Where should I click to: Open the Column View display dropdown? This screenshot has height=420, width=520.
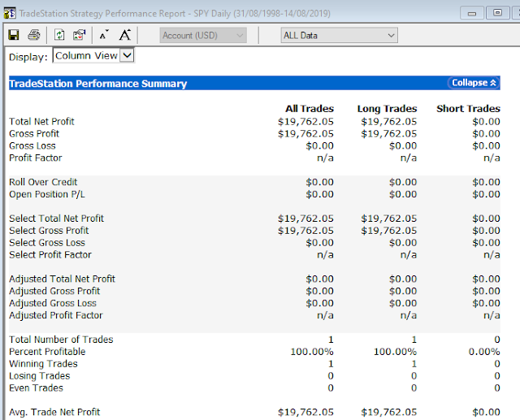click(93, 55)
